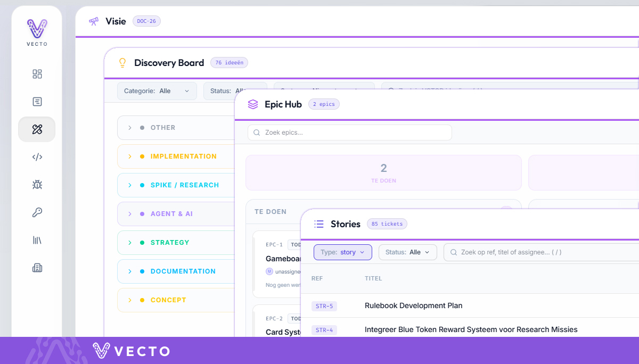
Task: Open the dashboard grid icon in sidebar
Action: 37,74
